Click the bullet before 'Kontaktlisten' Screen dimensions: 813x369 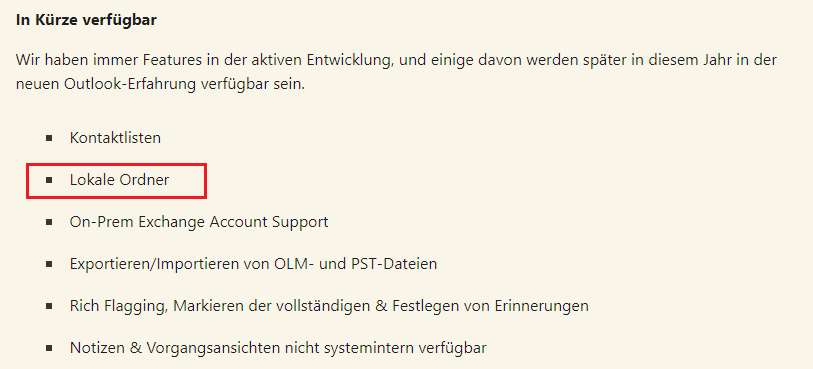[x=49, y=138]
